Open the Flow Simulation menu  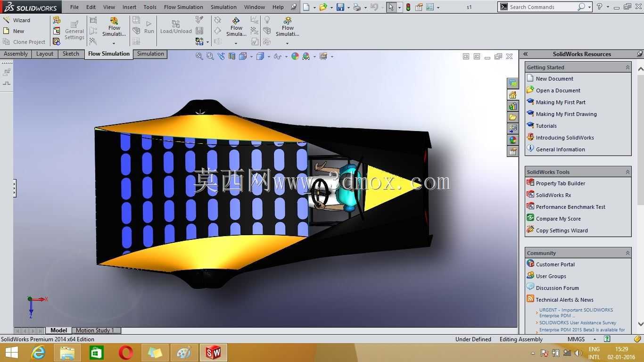click(x=183, y=7)
